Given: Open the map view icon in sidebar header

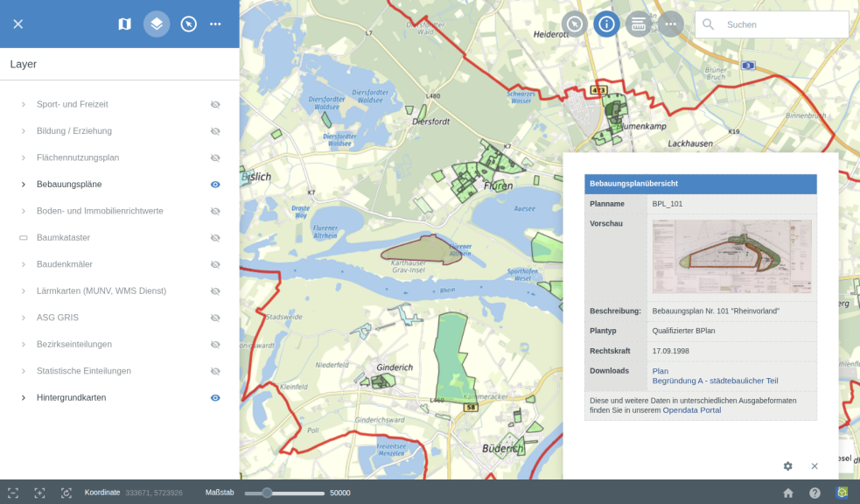Looking at the screenshot, I should (x=124, y=24).
